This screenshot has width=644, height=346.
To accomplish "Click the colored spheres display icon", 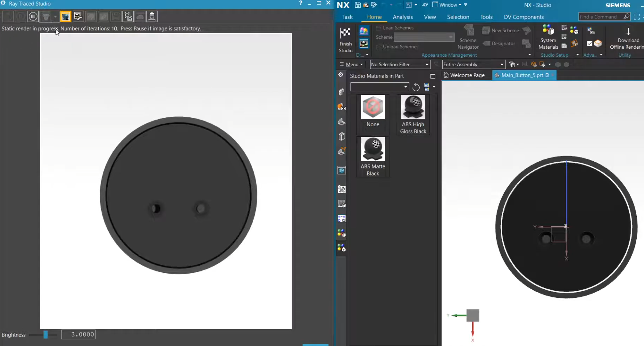I will 364,31.
